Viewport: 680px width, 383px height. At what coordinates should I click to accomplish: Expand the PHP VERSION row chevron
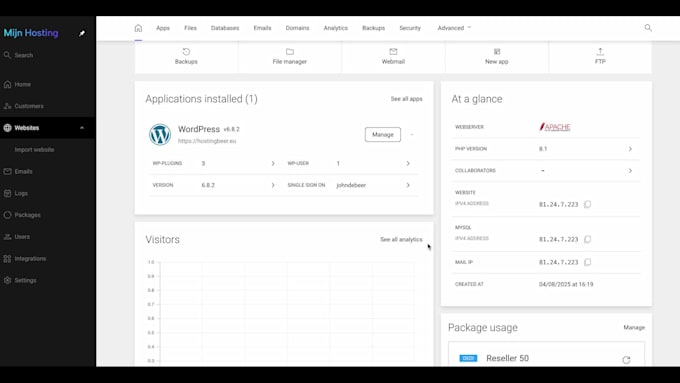point(630,149)
